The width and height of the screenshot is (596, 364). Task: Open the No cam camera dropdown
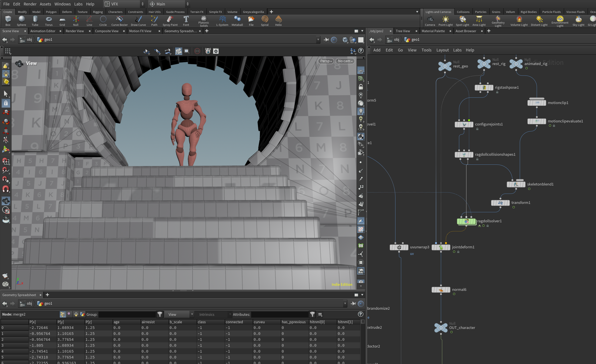tap(345, 61)
